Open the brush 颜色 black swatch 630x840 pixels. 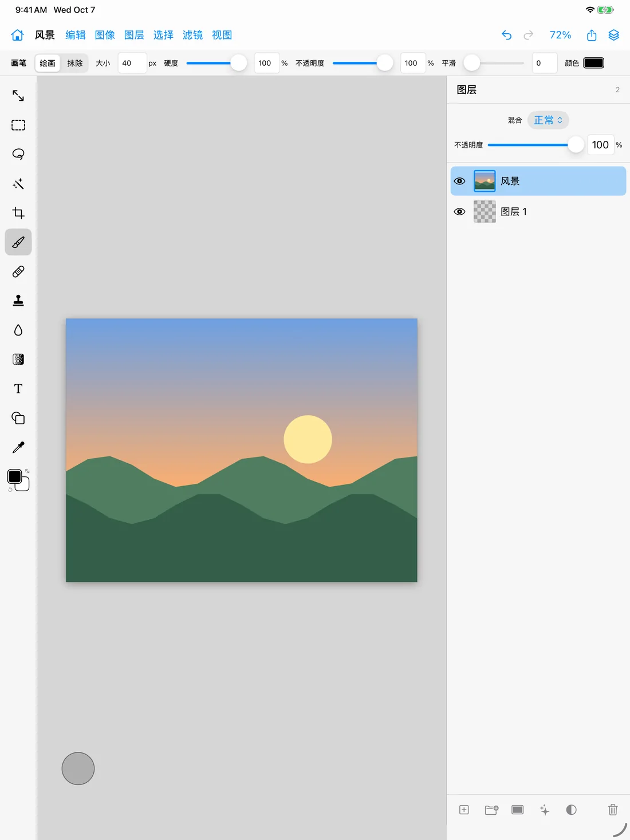pyautogui.click(x=593, y=63)
